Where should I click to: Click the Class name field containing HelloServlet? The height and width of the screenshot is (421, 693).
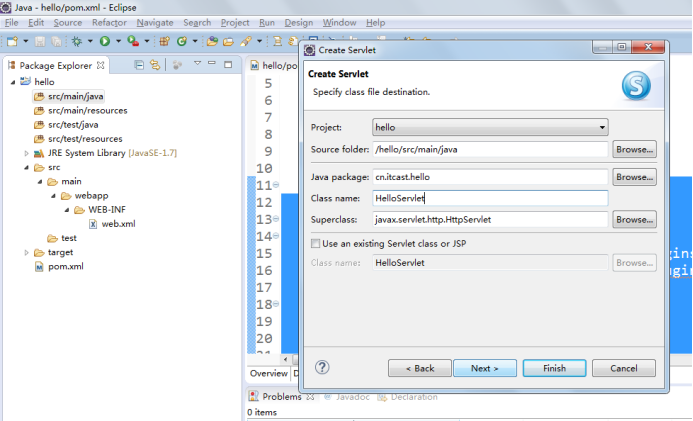pos(490,198)
